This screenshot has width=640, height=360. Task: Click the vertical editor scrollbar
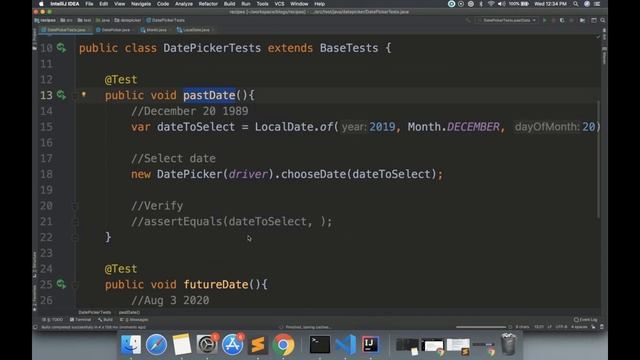(x=598, y=159)
